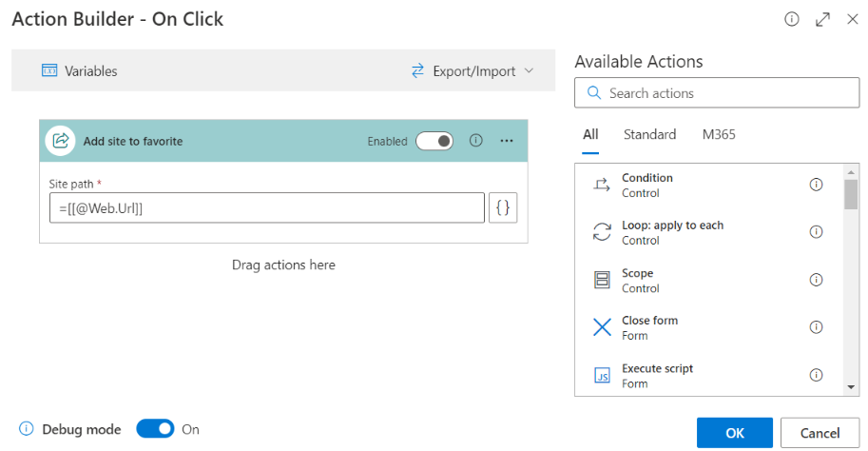Click the Debug mode info icon

tap(26, 428)
